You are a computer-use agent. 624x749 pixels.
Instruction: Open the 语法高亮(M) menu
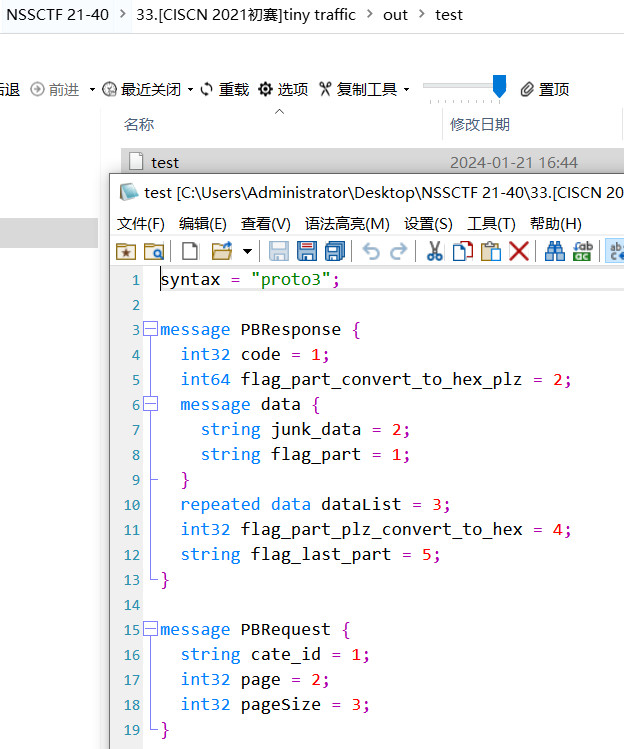[347, 224]
